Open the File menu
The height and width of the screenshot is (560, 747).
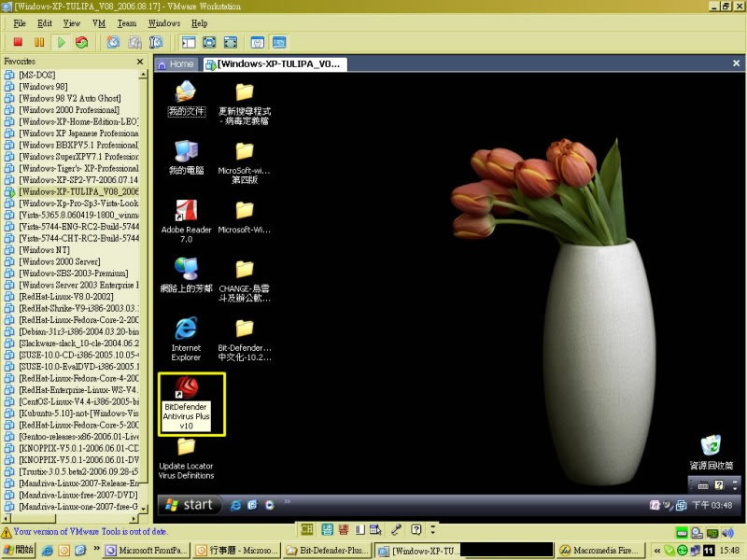[x=20, y=23]
